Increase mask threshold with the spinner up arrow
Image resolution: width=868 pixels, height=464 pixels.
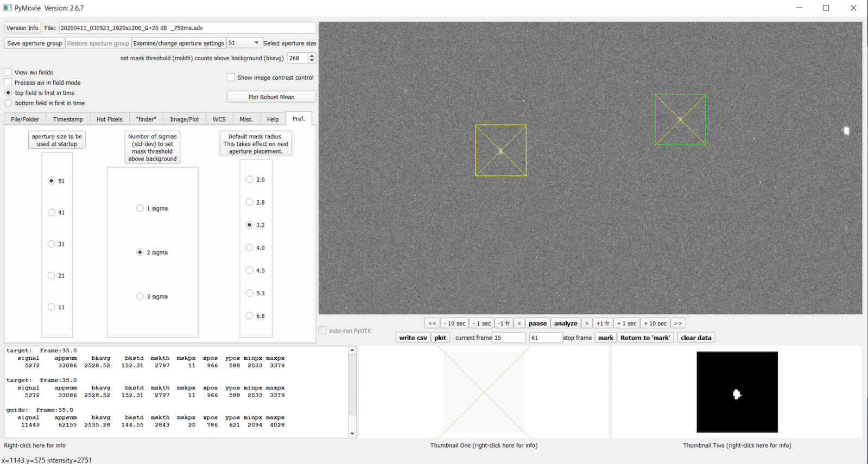click(312, 55)
